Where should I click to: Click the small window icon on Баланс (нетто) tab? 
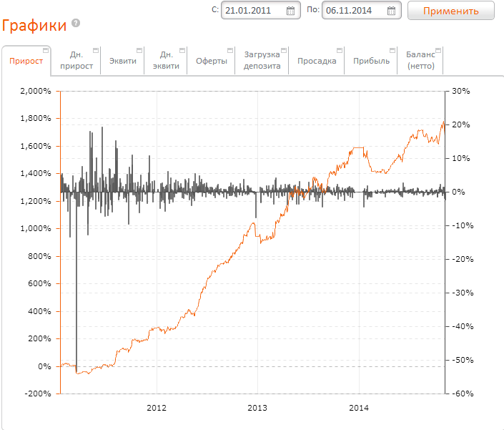(438, 50)
